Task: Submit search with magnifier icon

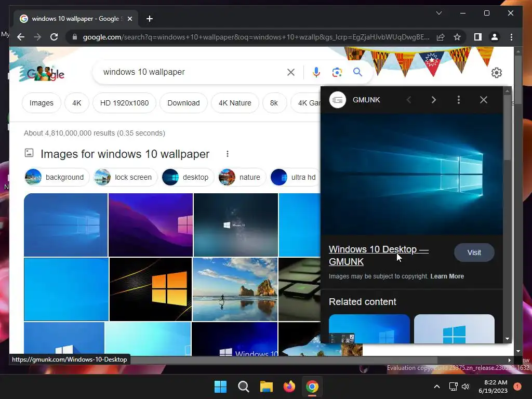Action: [x=357, y=72]
